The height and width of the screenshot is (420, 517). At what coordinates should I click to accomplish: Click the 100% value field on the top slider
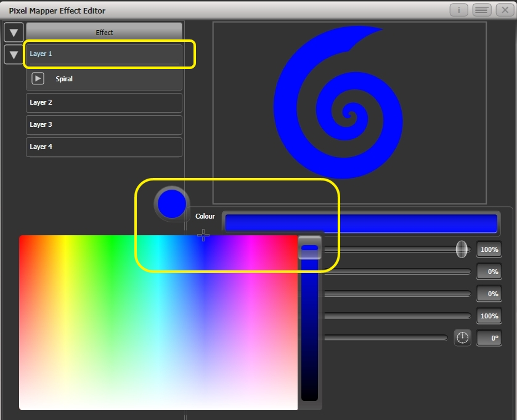click(489, 249)
